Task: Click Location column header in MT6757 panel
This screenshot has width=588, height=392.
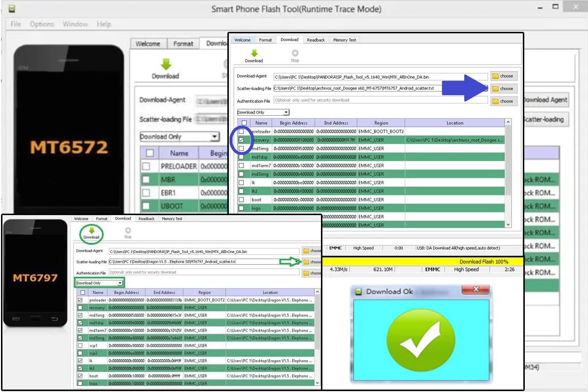Action: pyautogui.click(x=455, y=123)
